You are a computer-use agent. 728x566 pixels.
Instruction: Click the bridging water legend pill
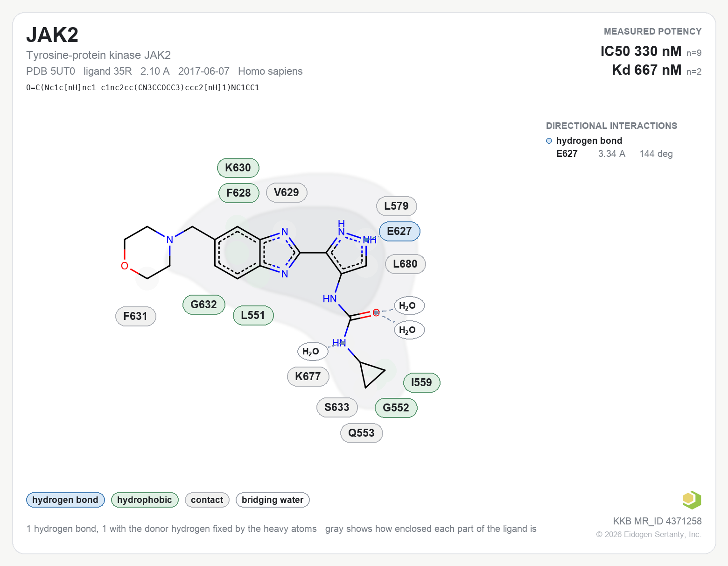273,500
